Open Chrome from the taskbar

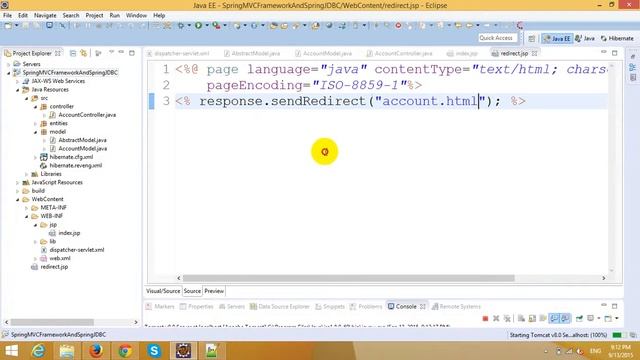click(x=125, y=351)
